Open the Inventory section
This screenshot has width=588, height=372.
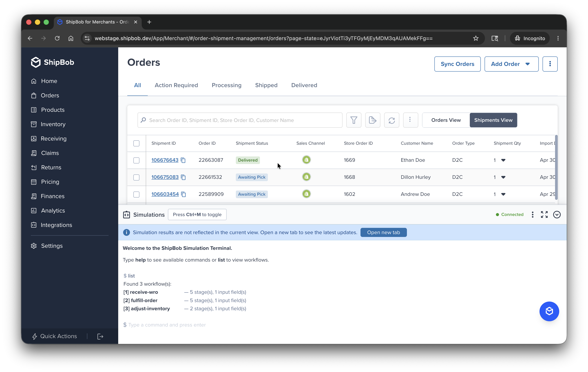pyautogui.click(x=48, y=124)
